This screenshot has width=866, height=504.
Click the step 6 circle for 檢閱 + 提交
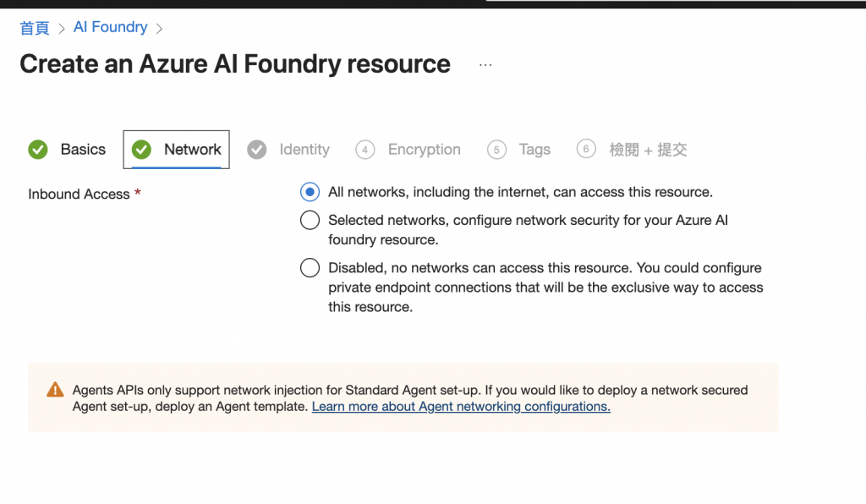coord(586,150)
